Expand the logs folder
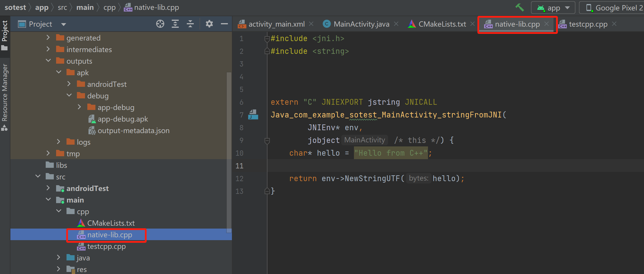644x274 pixels. pos(59,142)
